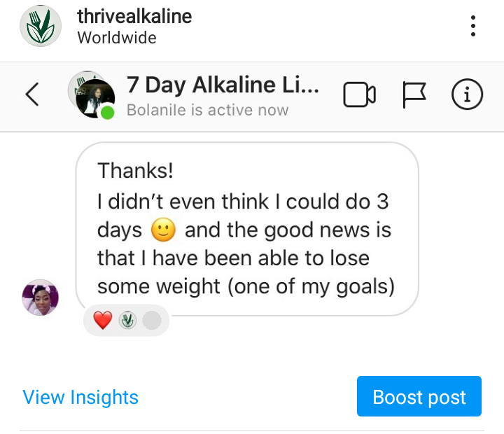Click the thrivealkaline profile logo avatar
Screen dimensions: 504x434
(x=40, y=26)
